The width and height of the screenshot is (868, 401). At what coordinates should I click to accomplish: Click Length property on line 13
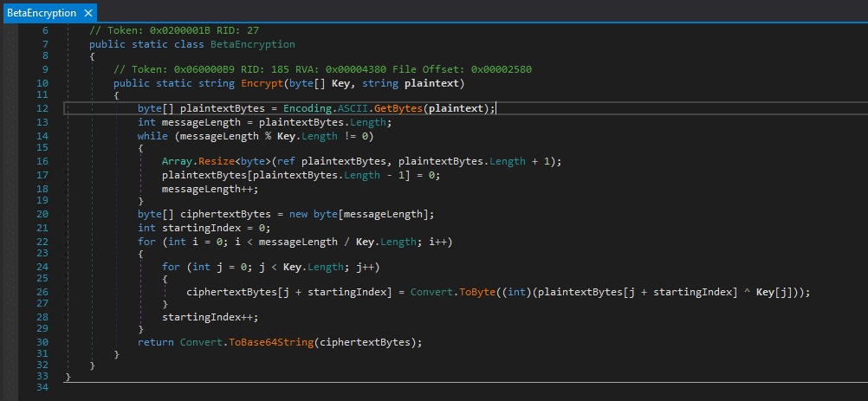pyautogui.click(x=368, y=122)
